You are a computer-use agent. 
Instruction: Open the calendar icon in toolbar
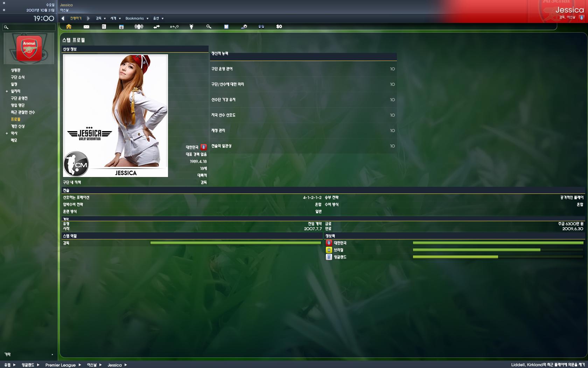tap(121, 27)
